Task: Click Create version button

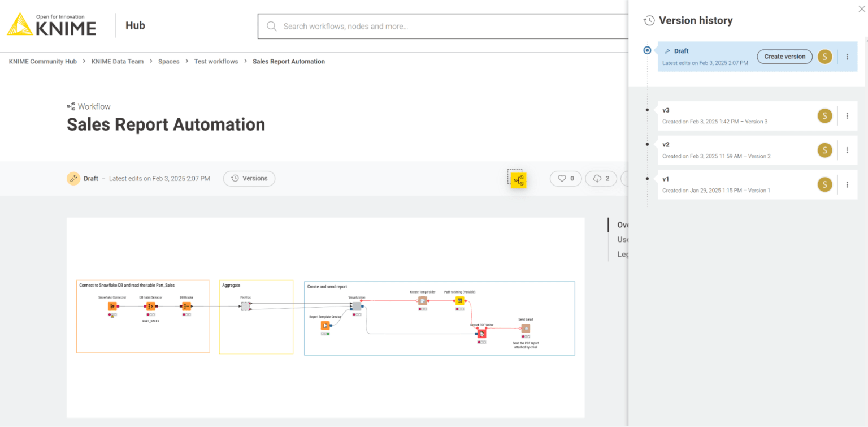Action: [x=785, y=57]
